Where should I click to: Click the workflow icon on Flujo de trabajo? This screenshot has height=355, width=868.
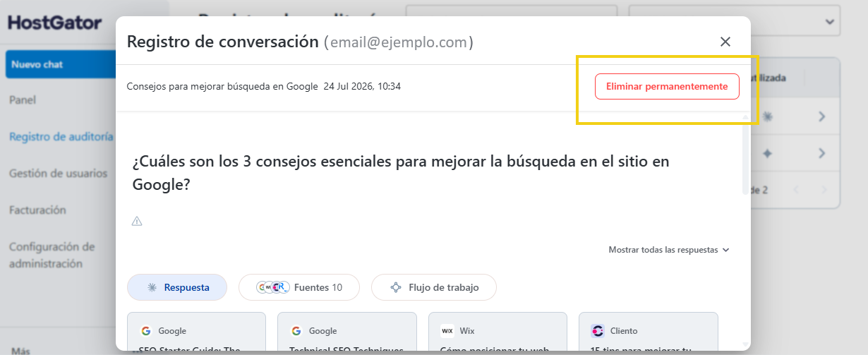(395, 287)
